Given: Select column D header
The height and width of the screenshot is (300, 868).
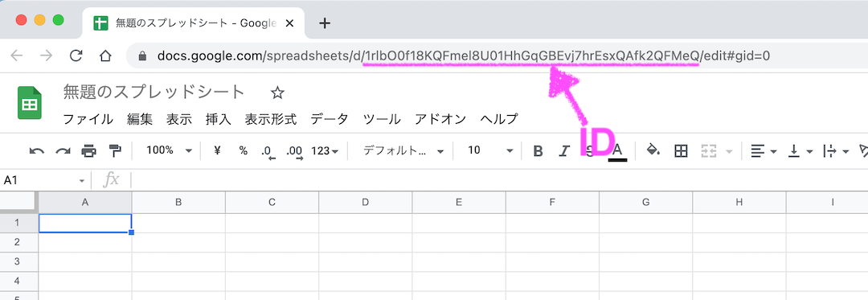Looking at the screenshot, I should (x=366, y=203).
